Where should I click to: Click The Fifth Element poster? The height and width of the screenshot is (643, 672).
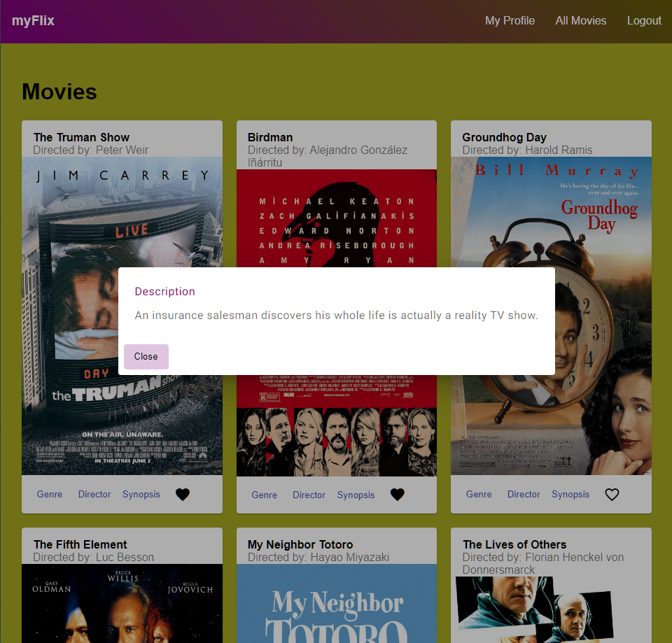pos(122,603)
